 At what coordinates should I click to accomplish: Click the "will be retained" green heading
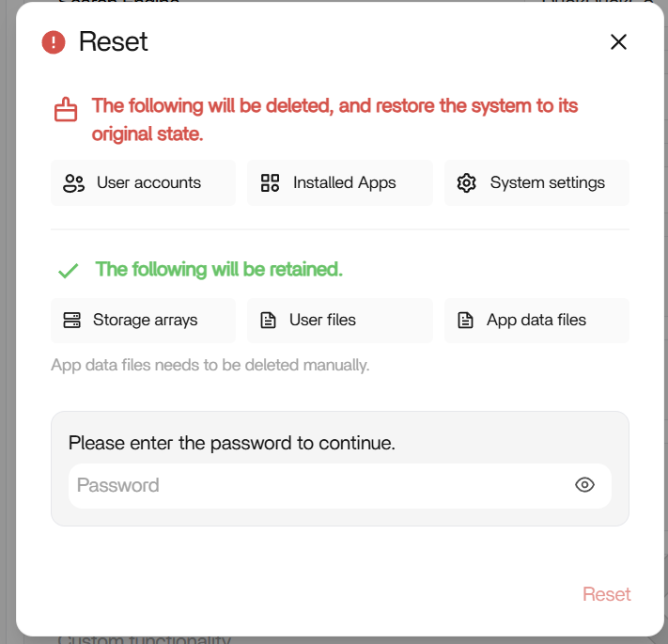tap(219, 270)
